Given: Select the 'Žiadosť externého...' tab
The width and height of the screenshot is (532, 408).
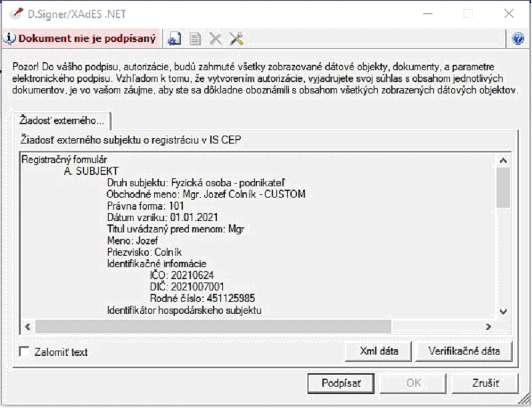Looking at the screenshot, I should [62, 120].
